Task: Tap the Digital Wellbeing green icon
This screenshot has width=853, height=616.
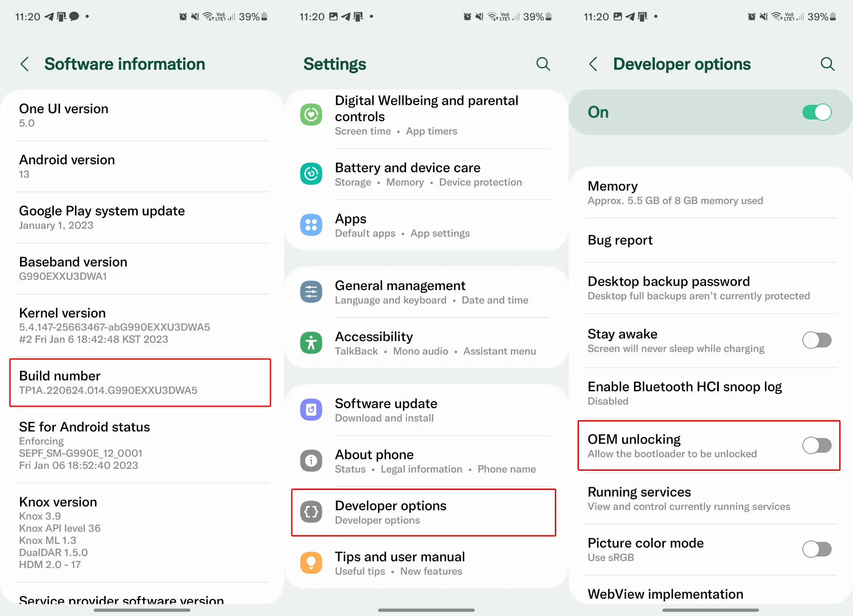Action: pyautogui.click(x=311, y=115)
